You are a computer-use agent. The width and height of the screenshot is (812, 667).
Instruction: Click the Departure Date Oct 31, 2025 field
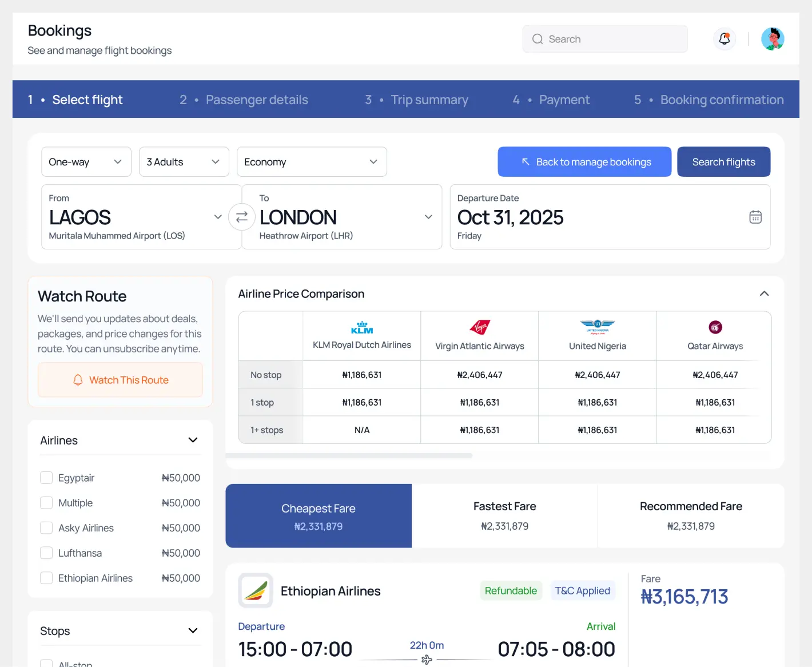610,217
